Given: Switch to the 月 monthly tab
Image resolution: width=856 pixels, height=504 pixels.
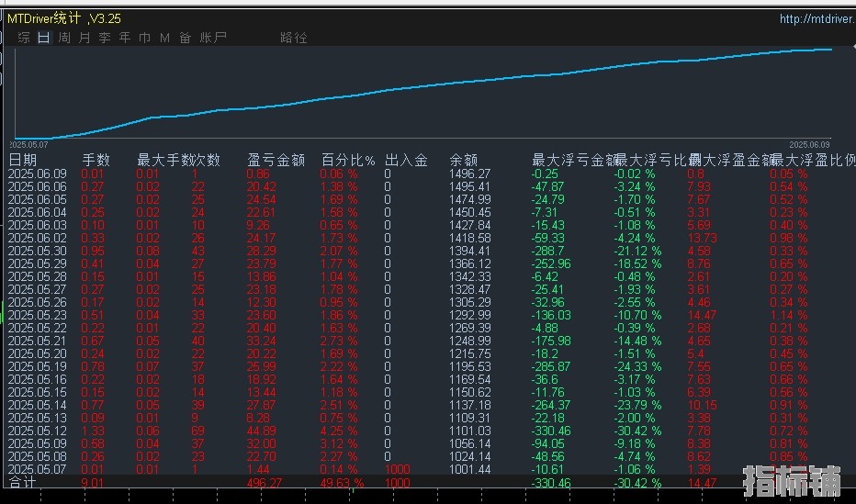Looking at the screenshot, I should pos(84,38).
